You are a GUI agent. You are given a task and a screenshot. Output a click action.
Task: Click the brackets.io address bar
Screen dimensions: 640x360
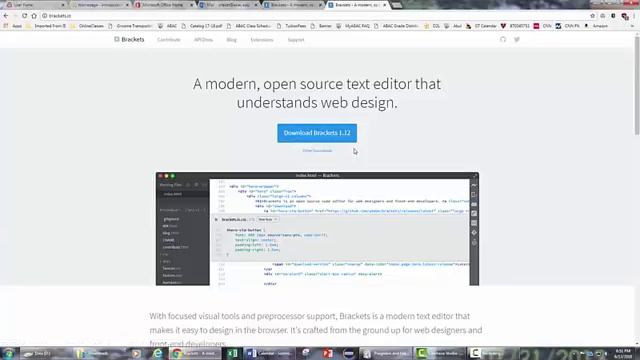click(x=314, y=16)
